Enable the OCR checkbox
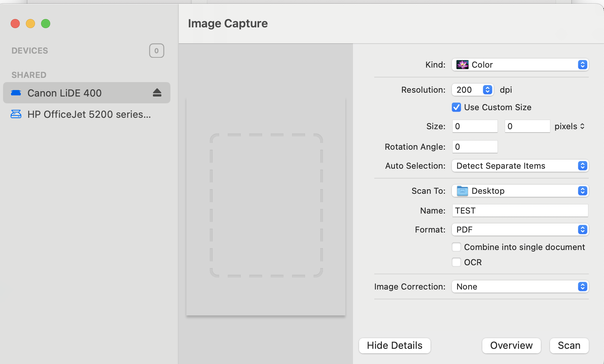 [x=456, y=262]
